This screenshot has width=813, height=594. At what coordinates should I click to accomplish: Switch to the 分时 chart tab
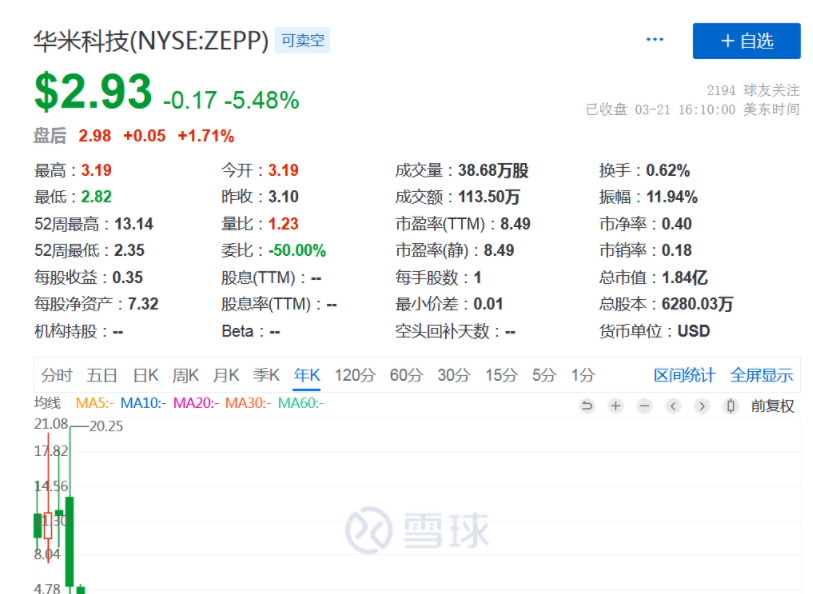click(57, 375)
